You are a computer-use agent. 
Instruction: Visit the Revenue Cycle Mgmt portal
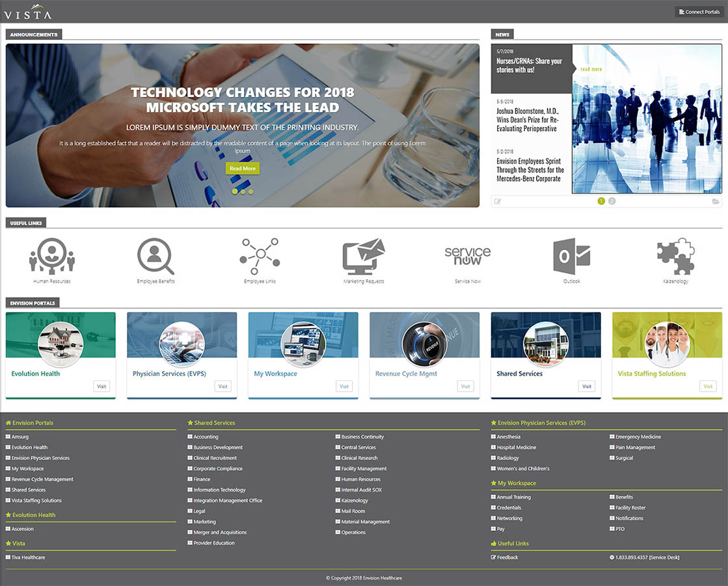click(x=465, y=386)
